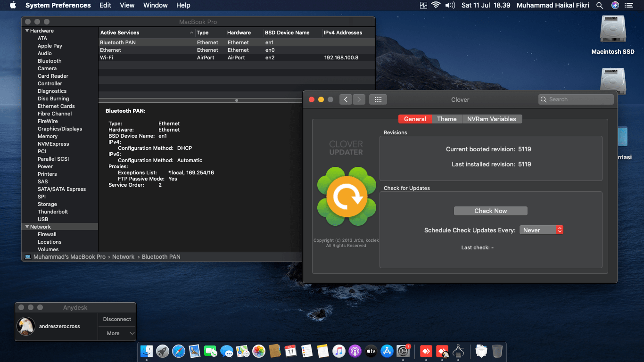
Task: Select Apple Pay in Hardware list
Action: pyautogui.click(x=50, y=46)
